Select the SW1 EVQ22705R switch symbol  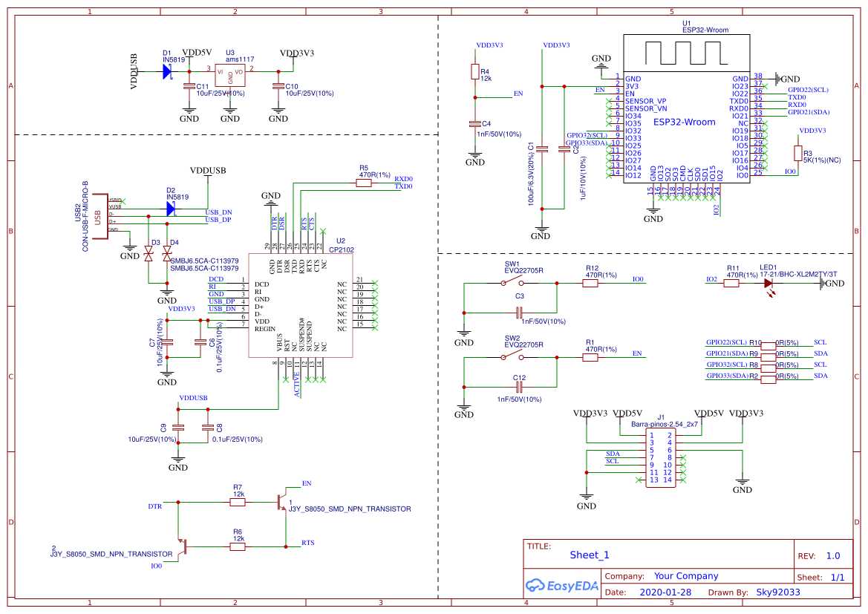pos(512,282)
